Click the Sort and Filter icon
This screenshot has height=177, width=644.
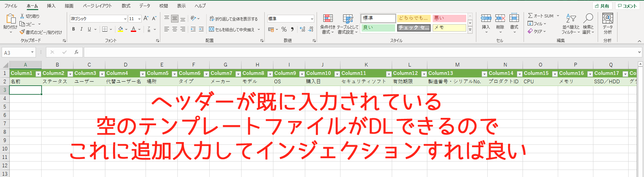click(x=571, y=18)
